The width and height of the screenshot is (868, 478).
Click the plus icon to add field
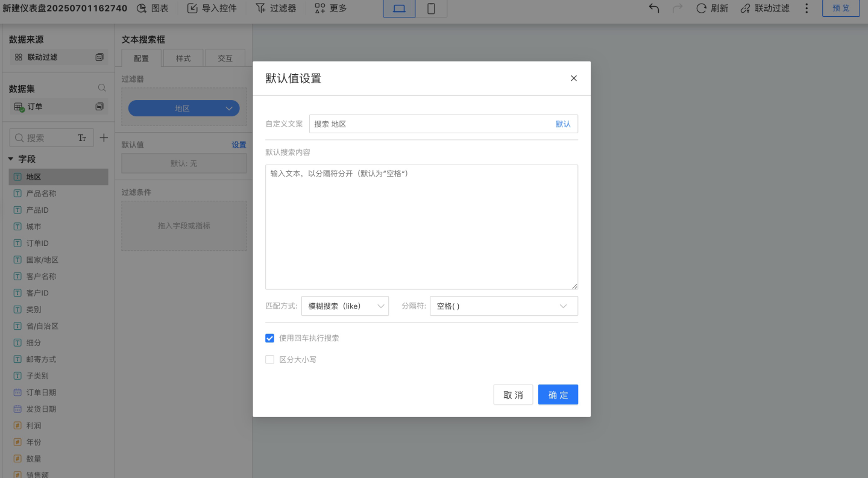[x=104, y=138]
